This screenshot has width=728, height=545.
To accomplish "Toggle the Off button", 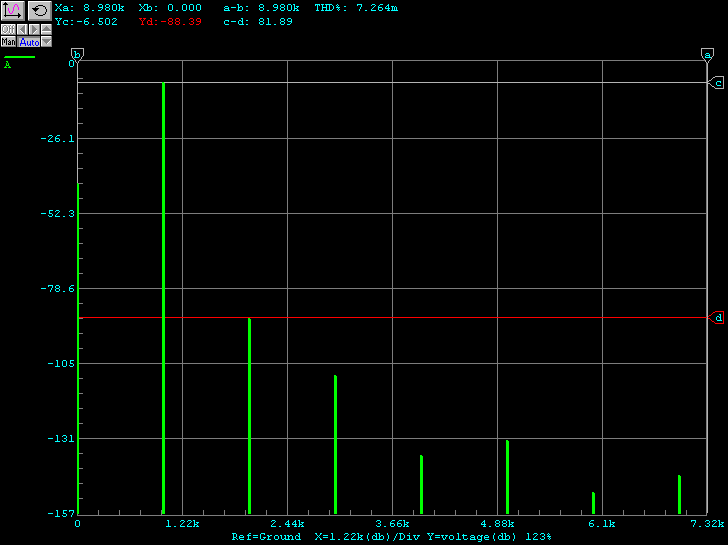I will pos(8,30).
